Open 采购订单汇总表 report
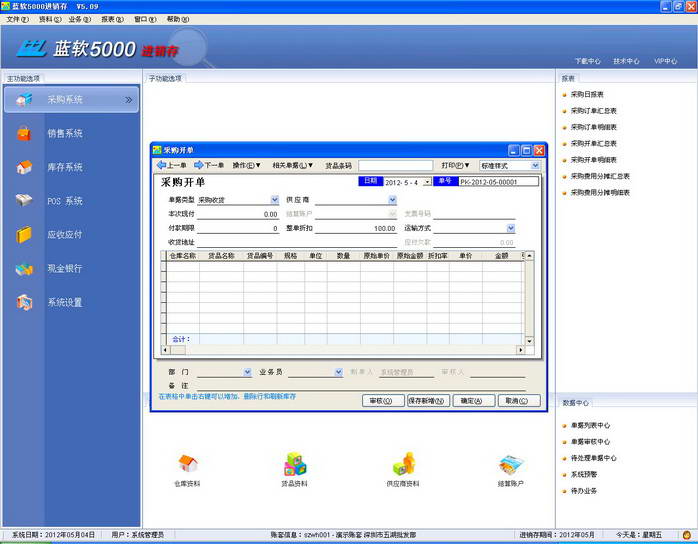 click(593, 111)
